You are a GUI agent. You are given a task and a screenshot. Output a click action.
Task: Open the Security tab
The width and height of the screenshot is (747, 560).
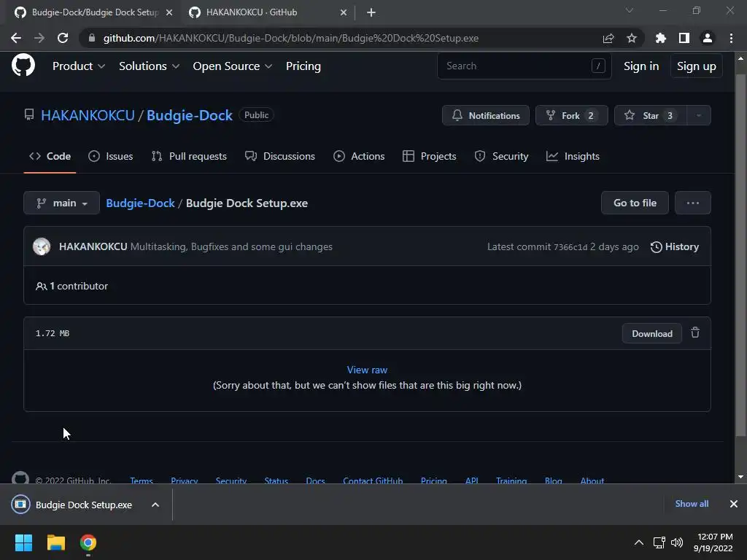click(501, 156)
